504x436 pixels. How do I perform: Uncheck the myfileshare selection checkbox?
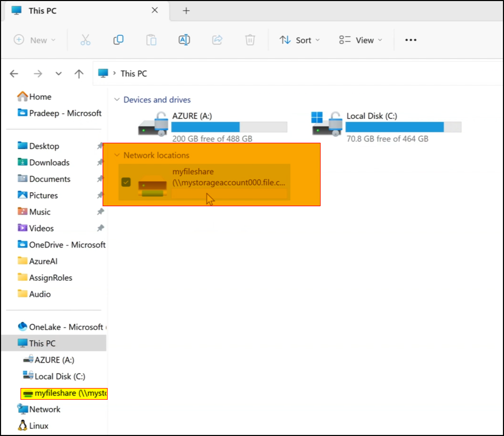(x=126, y=182)
